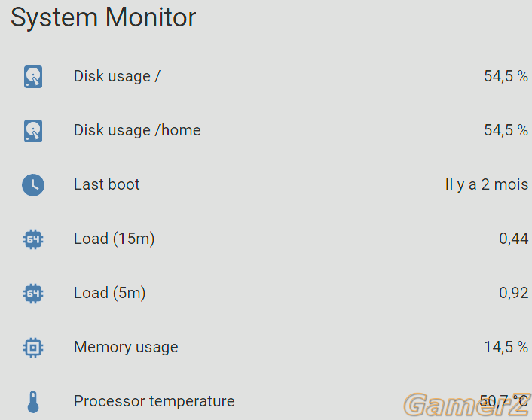The width and height of the screenshot is (532, 420).
Task: Click the hard disk icon for Disk usage /
Action: click(33, 77)
